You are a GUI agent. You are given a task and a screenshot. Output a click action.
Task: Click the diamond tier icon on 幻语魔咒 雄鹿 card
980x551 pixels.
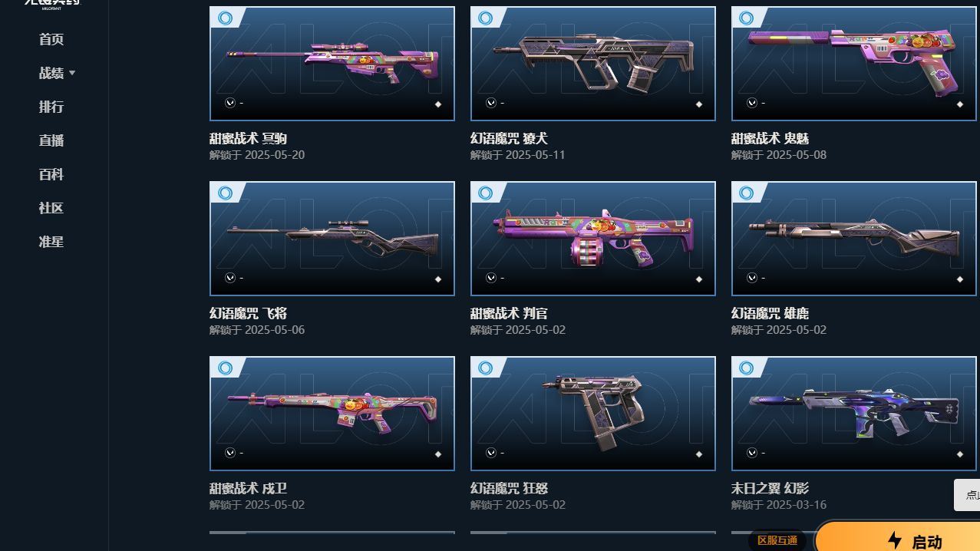(x=960, y=279)
